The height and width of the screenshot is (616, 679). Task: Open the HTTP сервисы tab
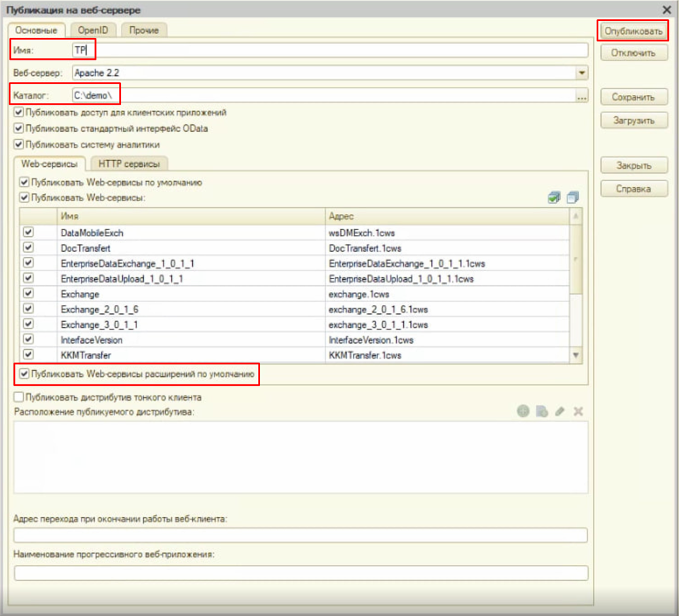click(129, 164)
